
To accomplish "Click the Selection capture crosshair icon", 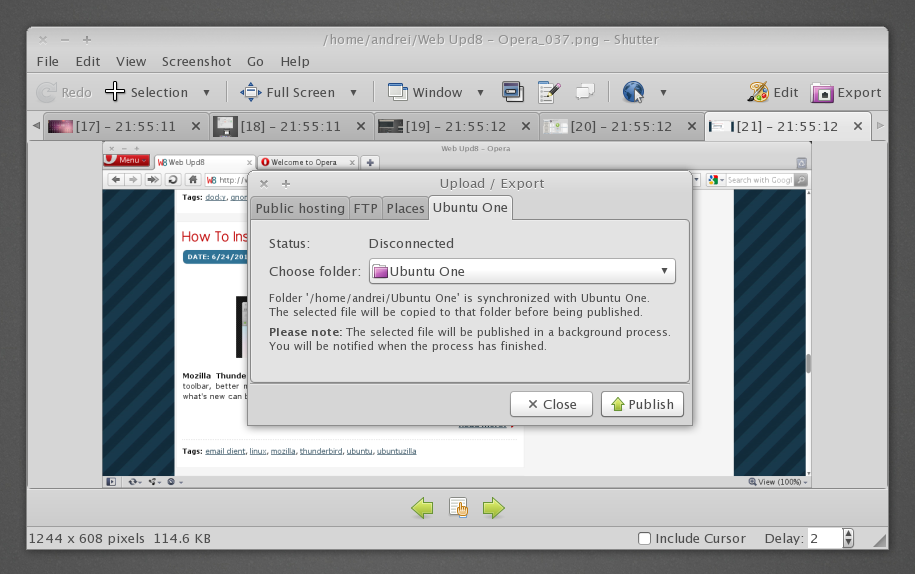I will [115, 92].
